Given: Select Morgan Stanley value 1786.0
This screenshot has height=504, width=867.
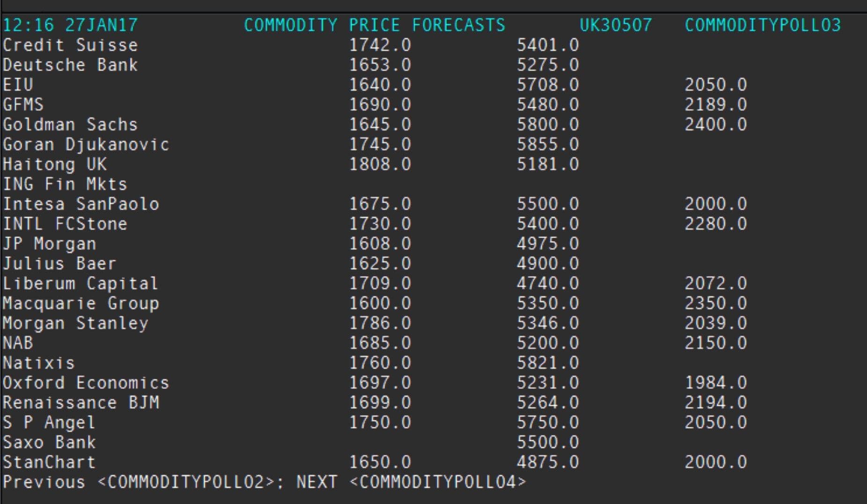Looking at the screenshot, I should click(x=380, y=323).
